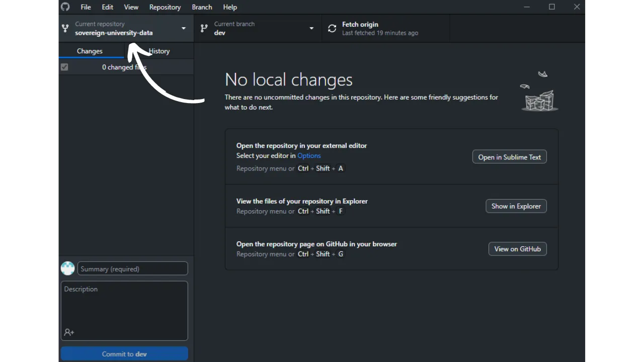Focus the Summary (required) input field
The width and height of the screenshot is (644, 362).
[x=133, y=269]
